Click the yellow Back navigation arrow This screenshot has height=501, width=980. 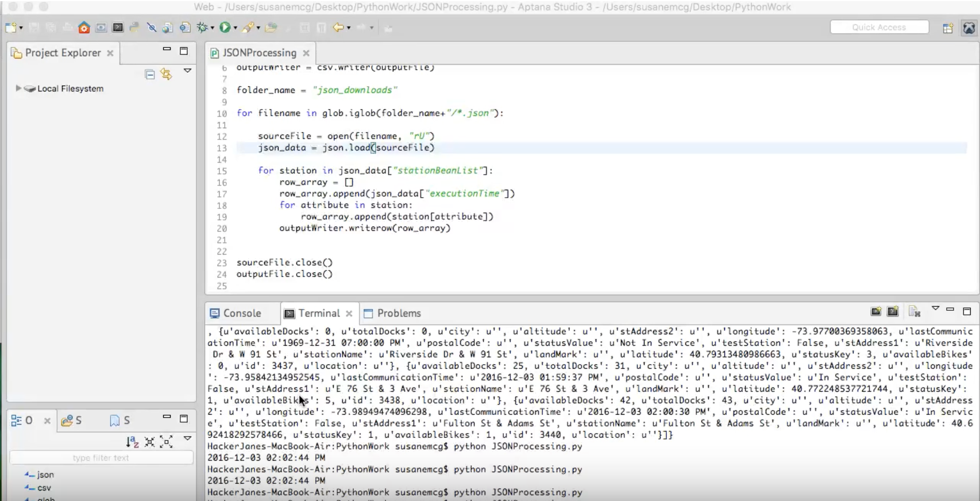tap(339, 27)
